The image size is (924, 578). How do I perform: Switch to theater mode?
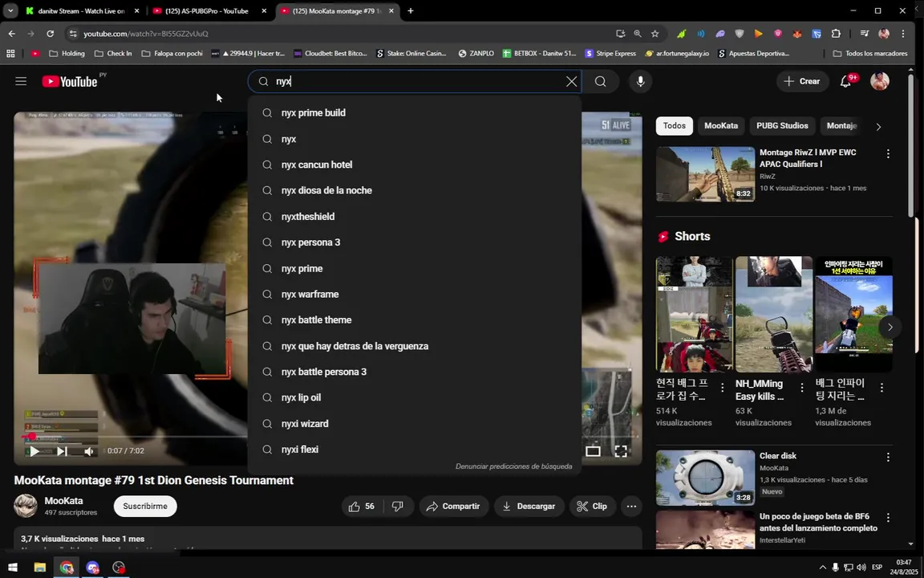pos(593,451)
